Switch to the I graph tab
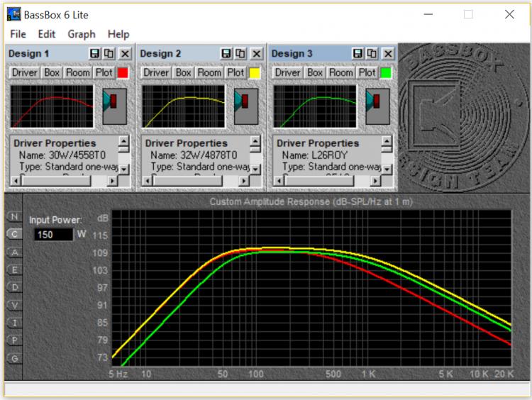 click(13, 323)
